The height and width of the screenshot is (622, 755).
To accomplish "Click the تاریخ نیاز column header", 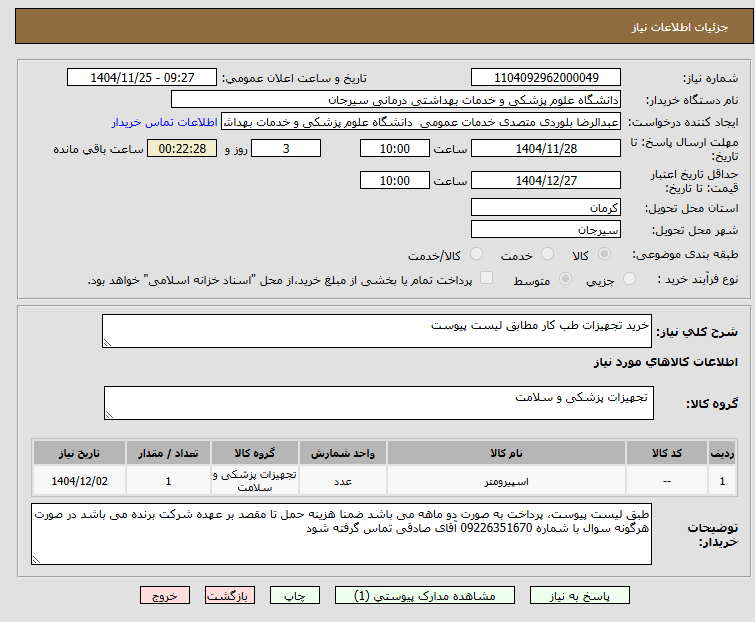I will (79, 453).
